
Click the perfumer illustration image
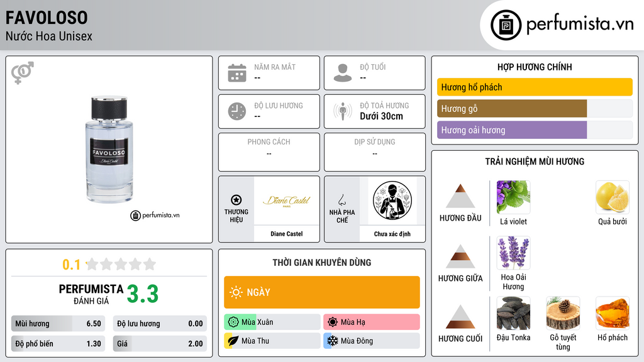(x=392, y=200)
